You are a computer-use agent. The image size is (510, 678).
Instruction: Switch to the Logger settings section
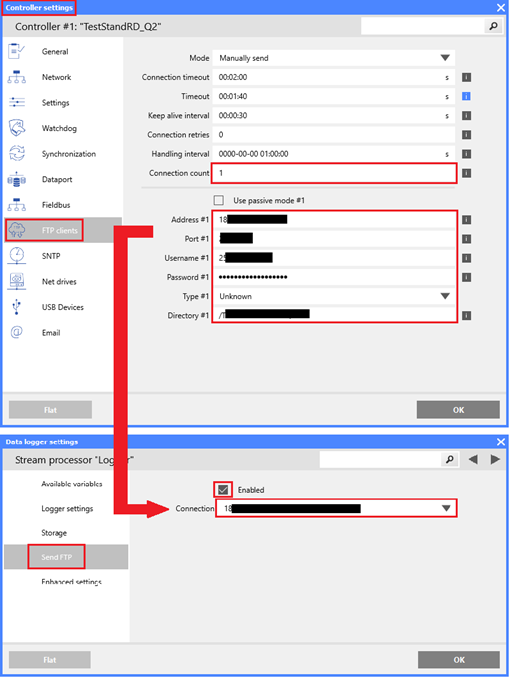click(x=67, y=508)
